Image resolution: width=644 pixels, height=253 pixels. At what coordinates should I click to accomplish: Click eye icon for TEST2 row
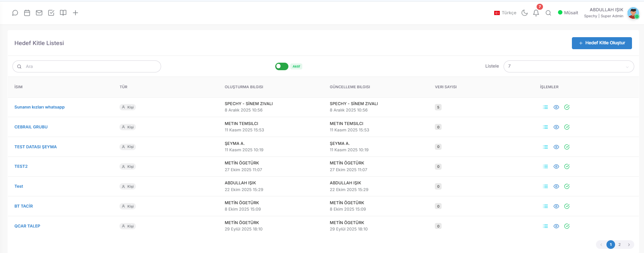click(x=556, y=167)
